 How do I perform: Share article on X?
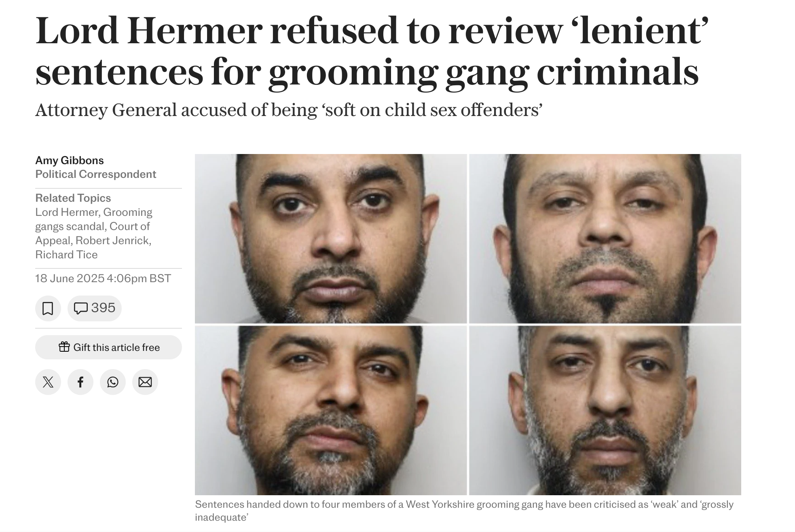point(48,382)
